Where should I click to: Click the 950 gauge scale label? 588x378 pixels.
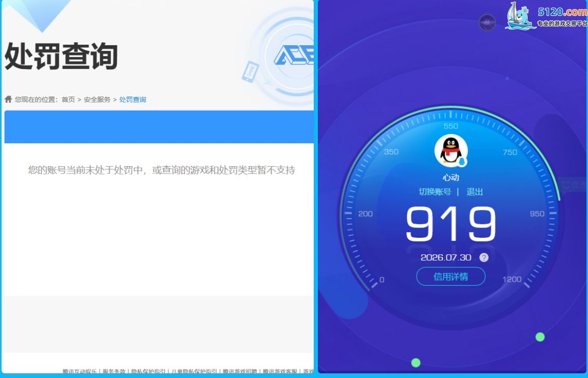[x=537, y=214]
